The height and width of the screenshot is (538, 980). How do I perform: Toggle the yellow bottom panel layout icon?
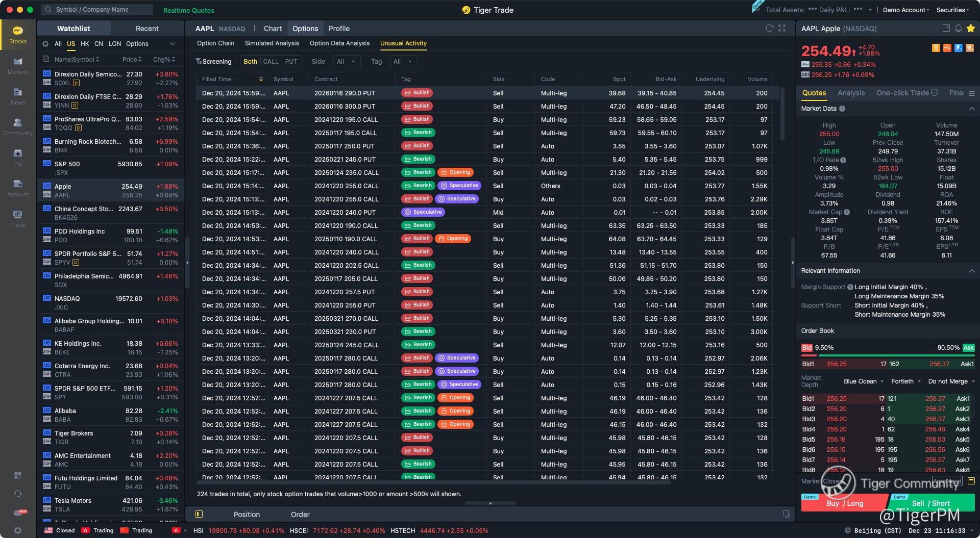coord(200,514)
